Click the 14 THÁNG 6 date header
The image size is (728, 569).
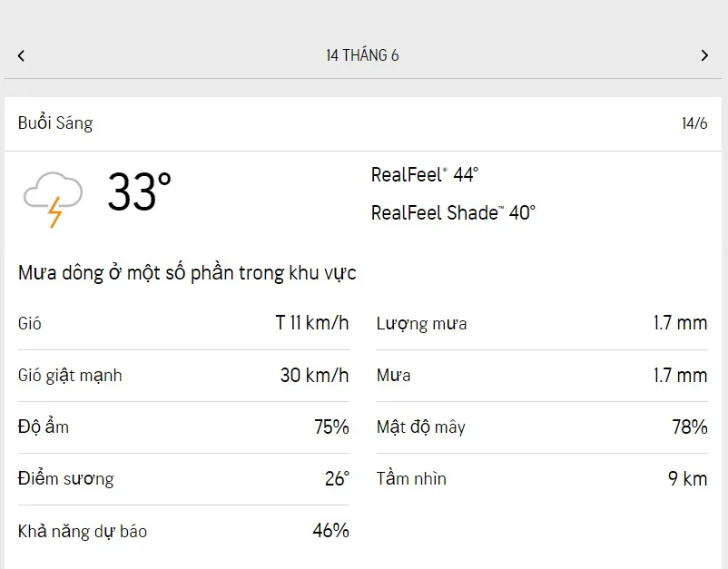click(x=362, y=55)
